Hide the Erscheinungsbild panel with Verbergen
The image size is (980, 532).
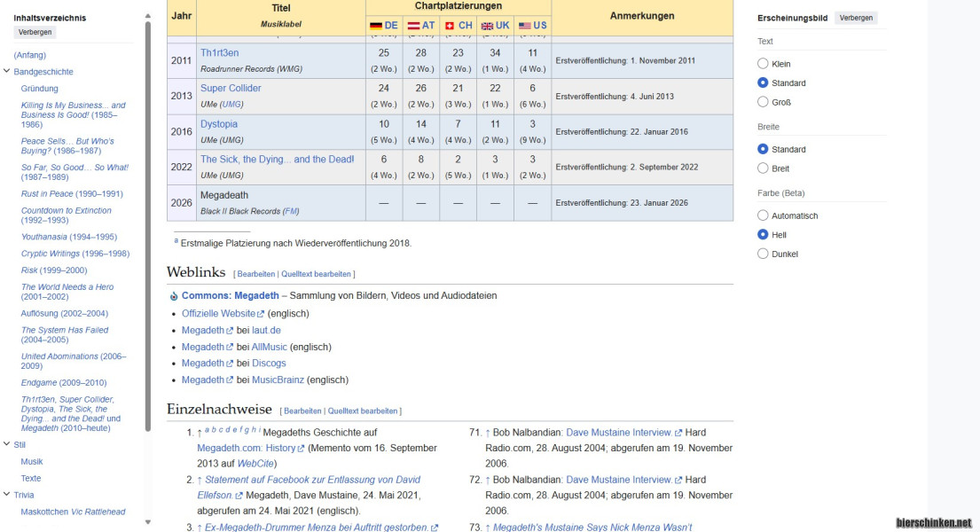(856, 18)
